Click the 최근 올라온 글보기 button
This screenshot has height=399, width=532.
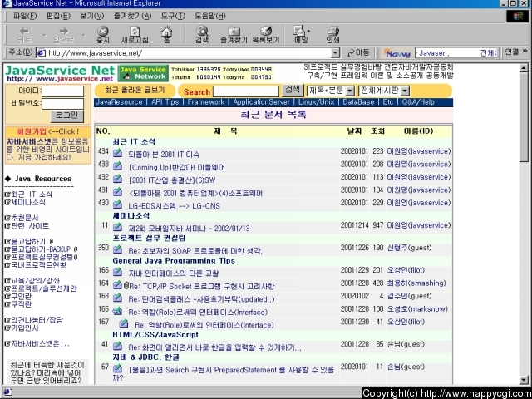(135, 91)
